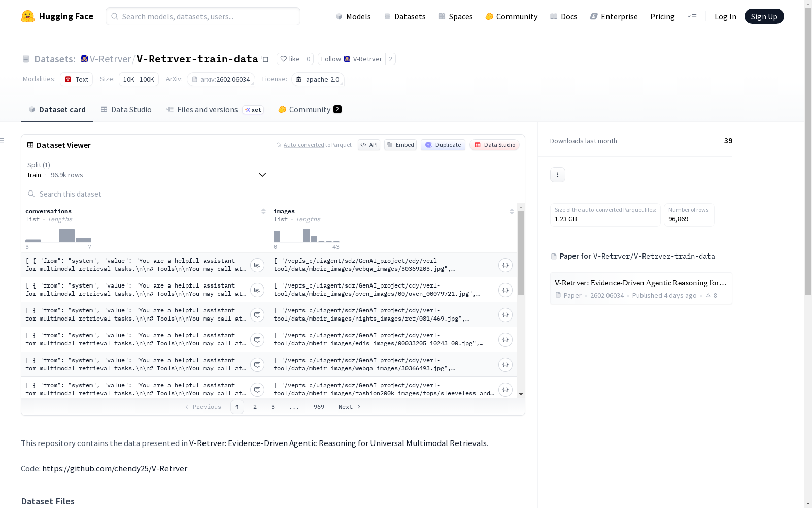Open chat view for webqa_images/30366493 row
812x508 pixels.
(x=257, y=365)
